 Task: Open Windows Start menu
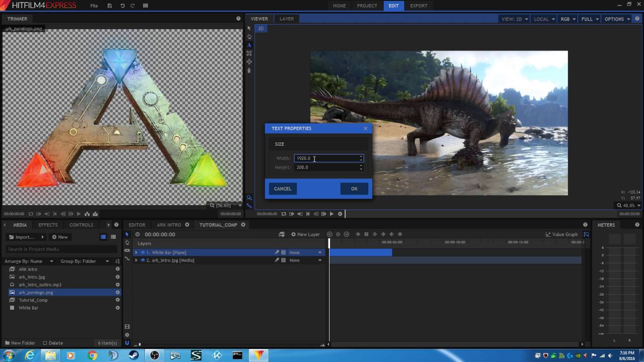[x=9, y=355]
